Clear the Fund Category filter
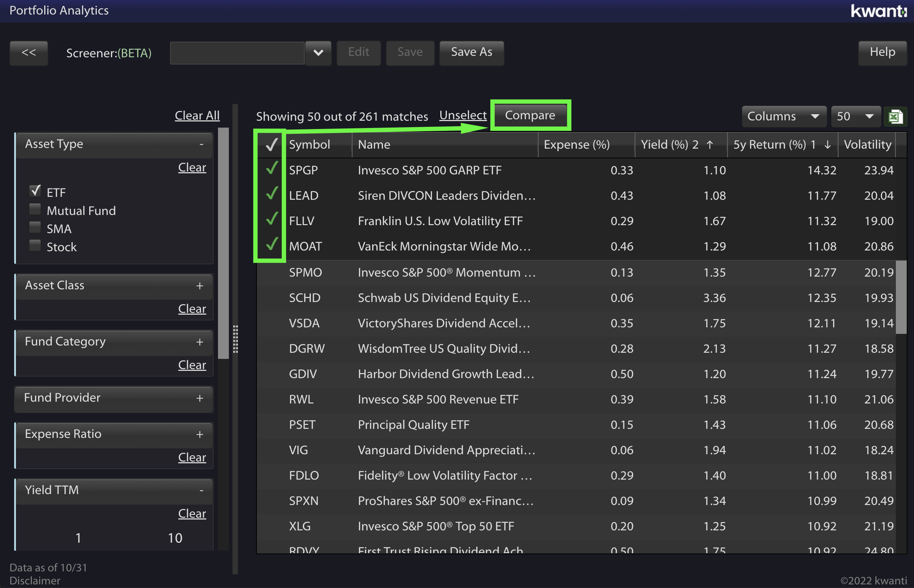The width and height of the screenshot is (914, 588). [x=192, y=365]
